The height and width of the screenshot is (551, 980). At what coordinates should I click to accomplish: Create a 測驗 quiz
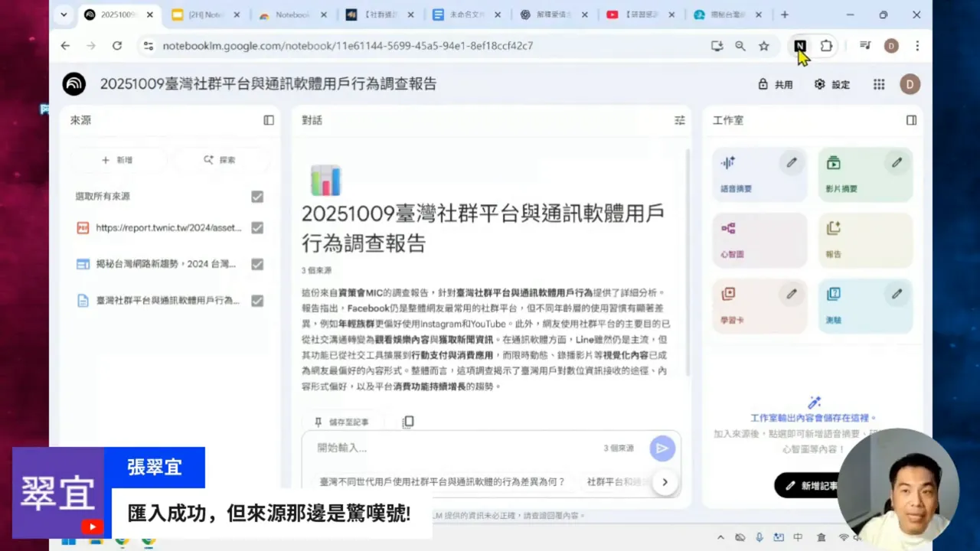click(865, 306)
